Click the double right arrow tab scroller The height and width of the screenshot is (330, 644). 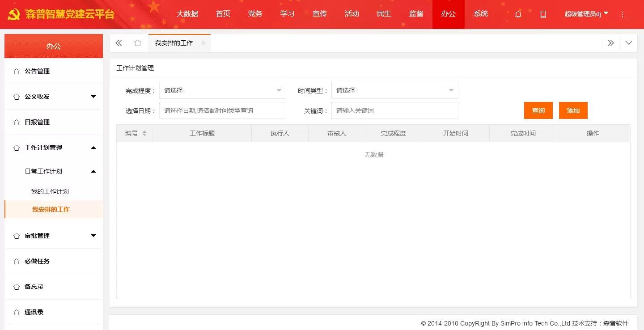[x=610, y=43]
